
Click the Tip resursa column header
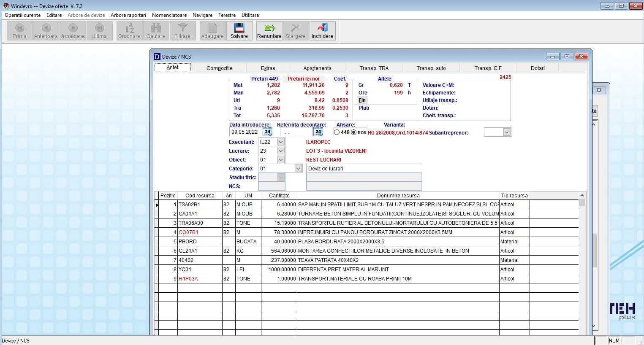[514, 196]
